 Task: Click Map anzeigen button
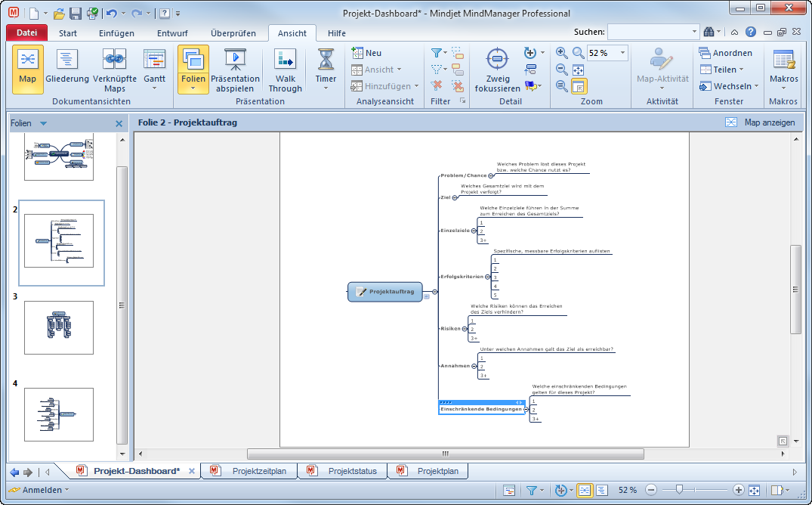[760, 123]
